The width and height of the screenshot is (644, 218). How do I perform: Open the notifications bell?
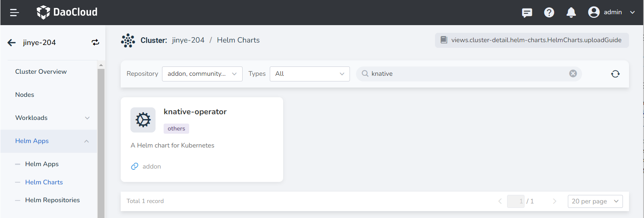(x=571, y=13)
